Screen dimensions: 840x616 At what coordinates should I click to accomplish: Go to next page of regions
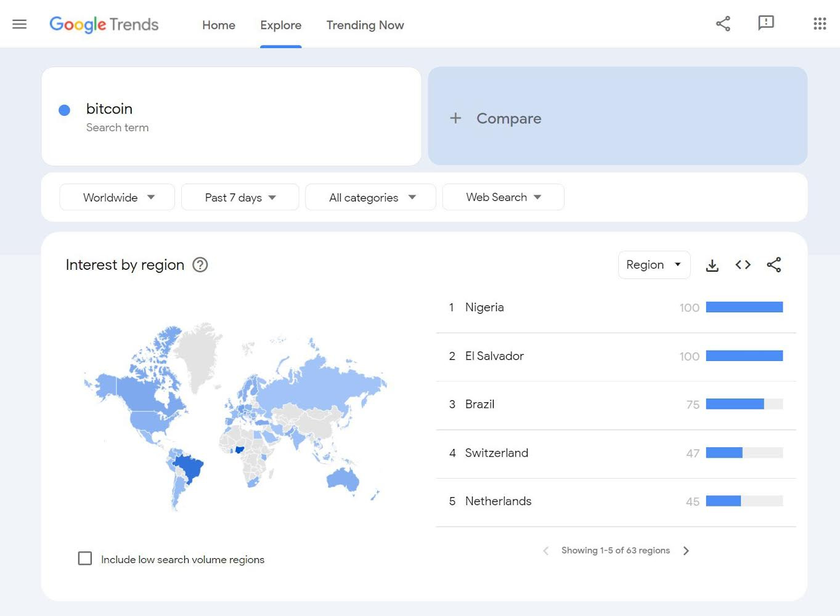(686, 551)
